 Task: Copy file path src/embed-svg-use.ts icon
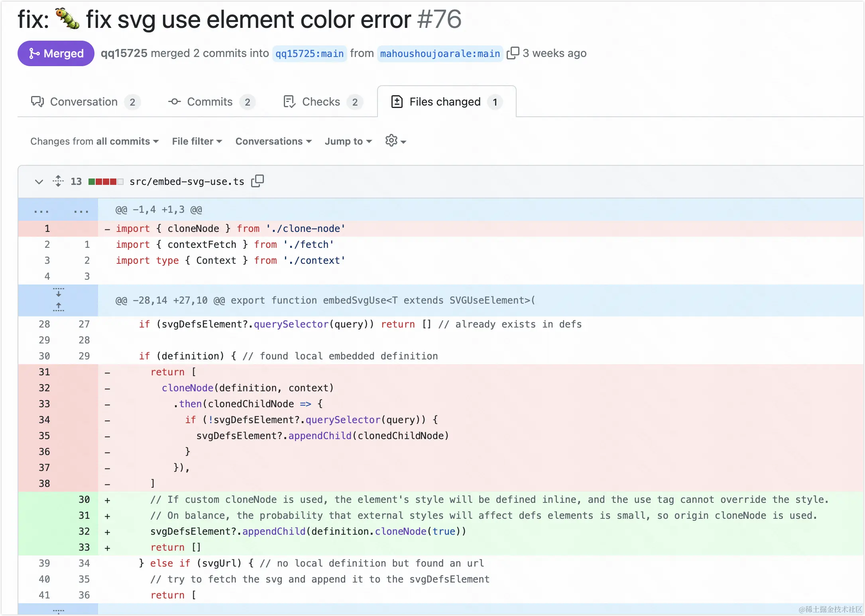pyautogui.click(x=258, y=181)
